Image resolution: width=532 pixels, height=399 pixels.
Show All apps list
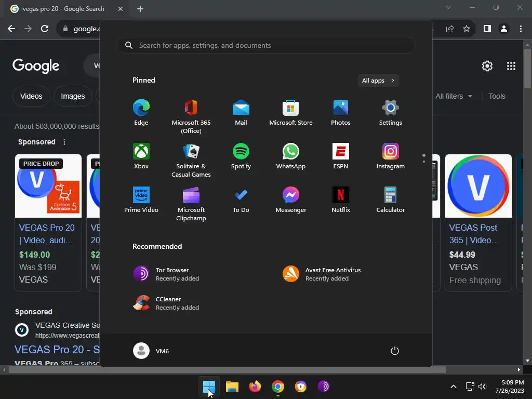pos(378,81)
